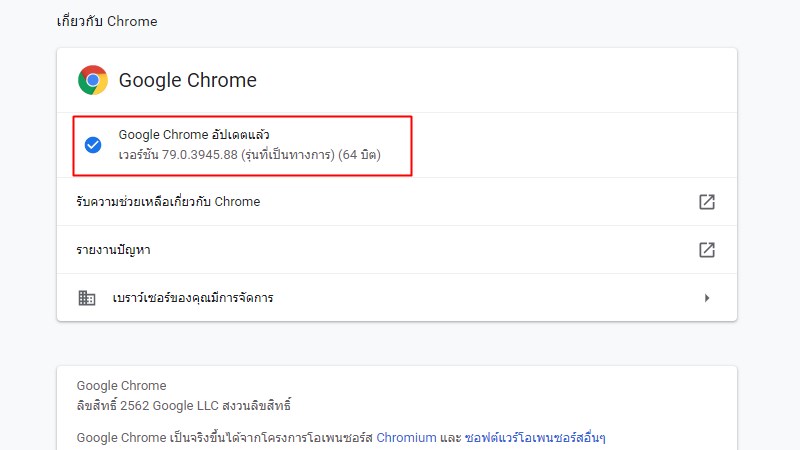
Task: Open the รายงานปัญหา row
Action: [397, 250]
